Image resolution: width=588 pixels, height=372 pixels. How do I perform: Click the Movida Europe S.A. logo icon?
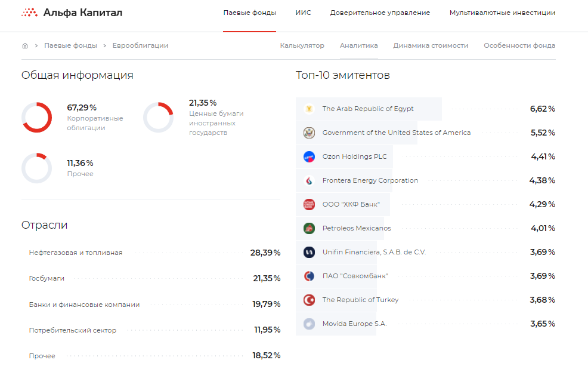(x=309, y=324)
